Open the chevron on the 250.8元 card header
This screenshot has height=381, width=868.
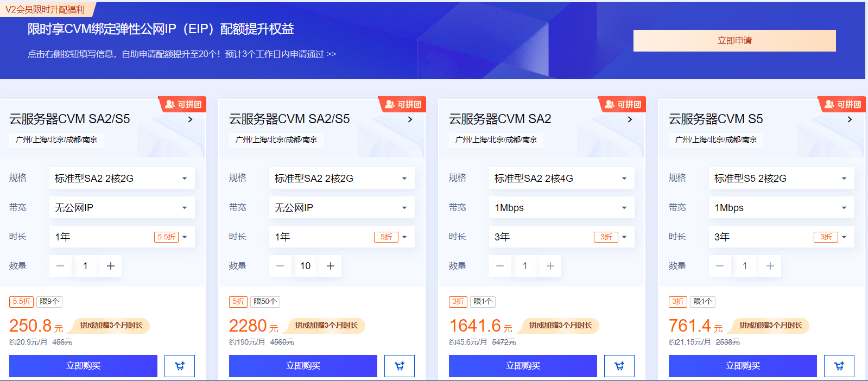pyautogui.click(x=190, y=119)
